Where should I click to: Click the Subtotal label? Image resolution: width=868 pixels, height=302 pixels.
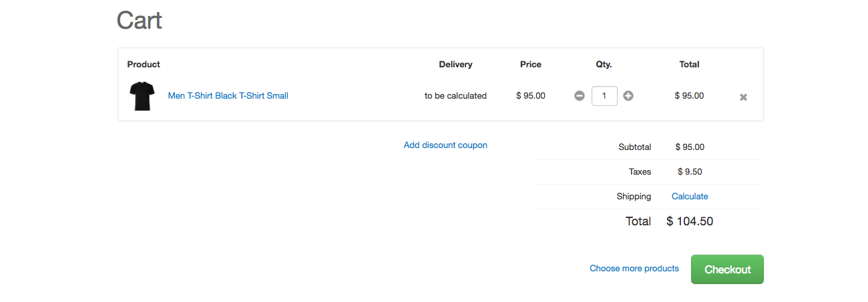pos(634,147)
